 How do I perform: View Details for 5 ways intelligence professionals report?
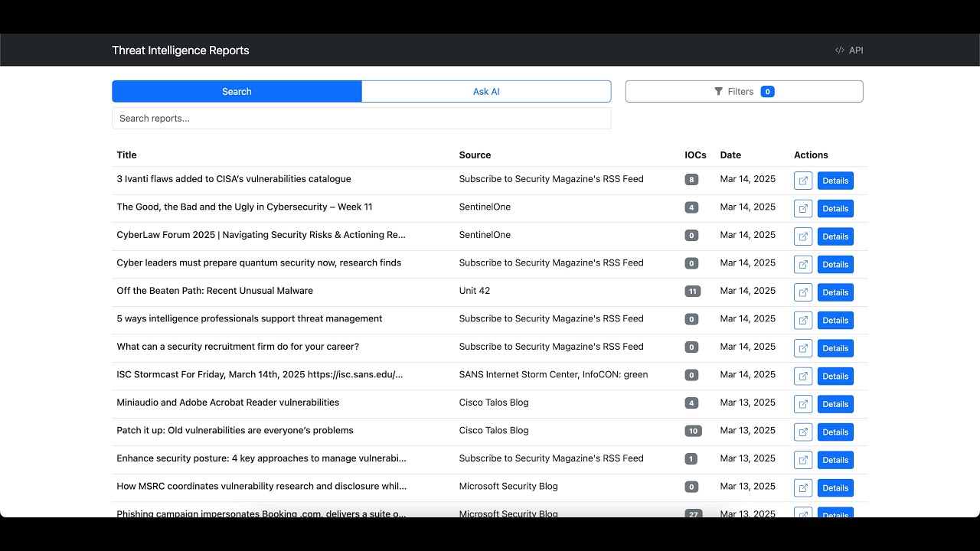(x=835, y=321)
